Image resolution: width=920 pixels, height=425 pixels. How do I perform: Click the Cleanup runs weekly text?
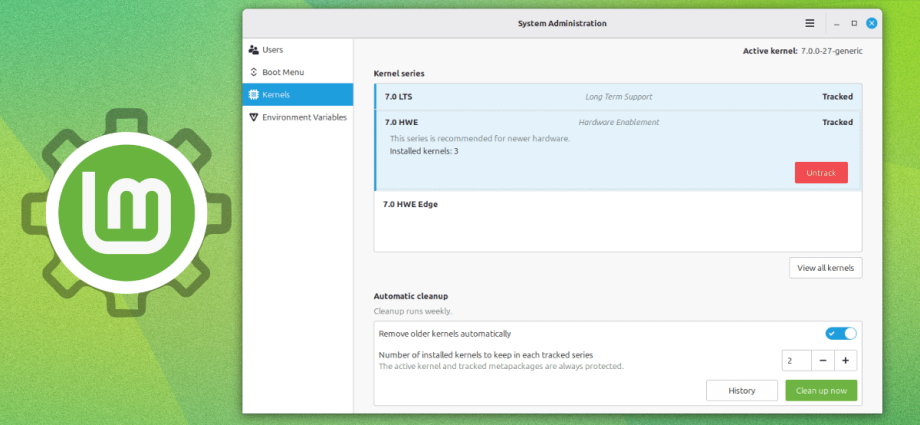coord(412,312)
